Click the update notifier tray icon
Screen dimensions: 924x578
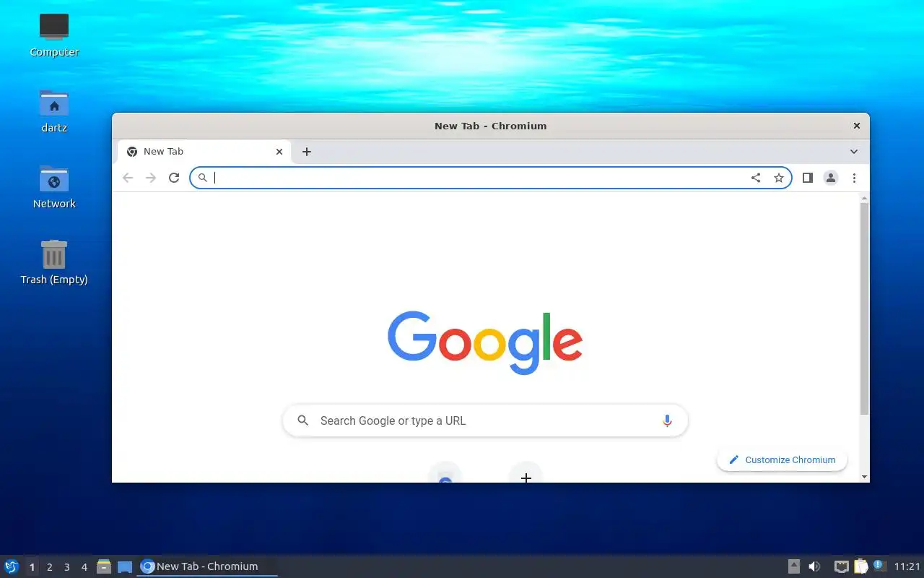click(x=879, y=566)
